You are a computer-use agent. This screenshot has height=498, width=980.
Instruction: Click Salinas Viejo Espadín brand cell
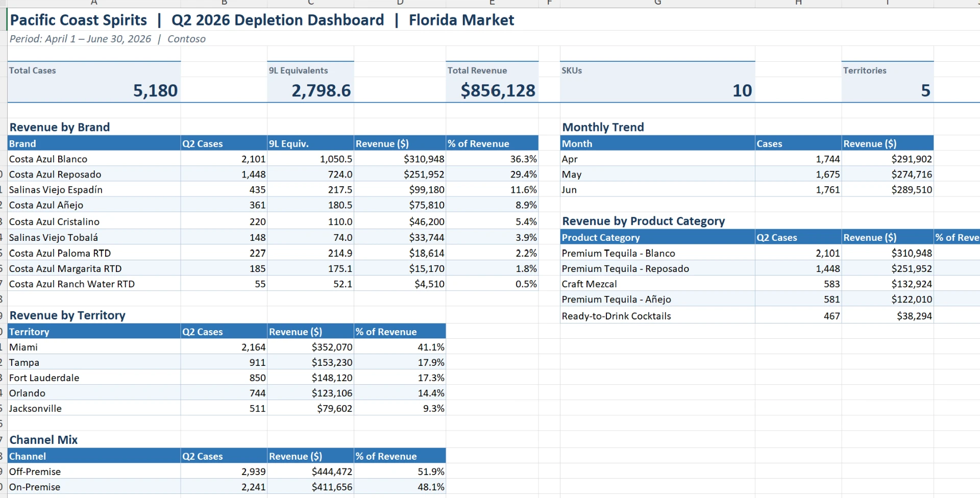click(94, 189)
